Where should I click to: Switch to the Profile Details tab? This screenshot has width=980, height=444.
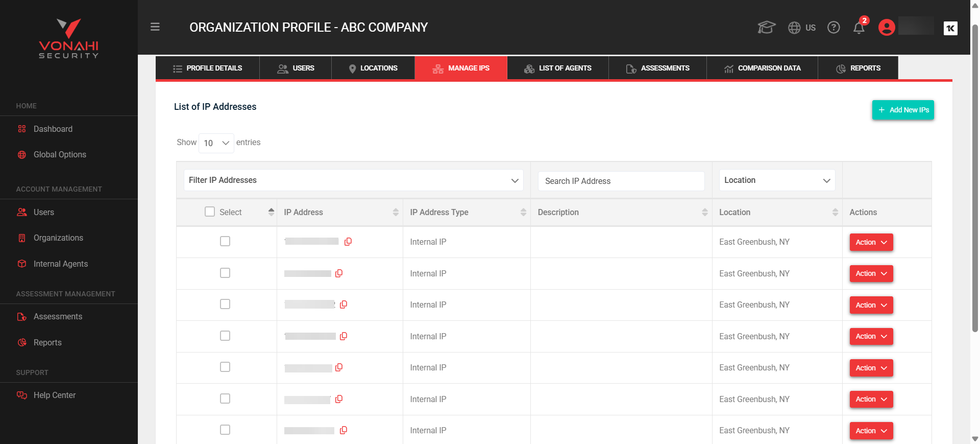click(208, 68)
